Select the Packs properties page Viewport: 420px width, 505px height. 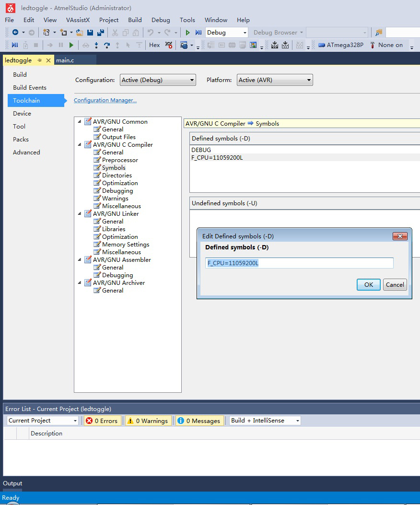click(21, 140)
